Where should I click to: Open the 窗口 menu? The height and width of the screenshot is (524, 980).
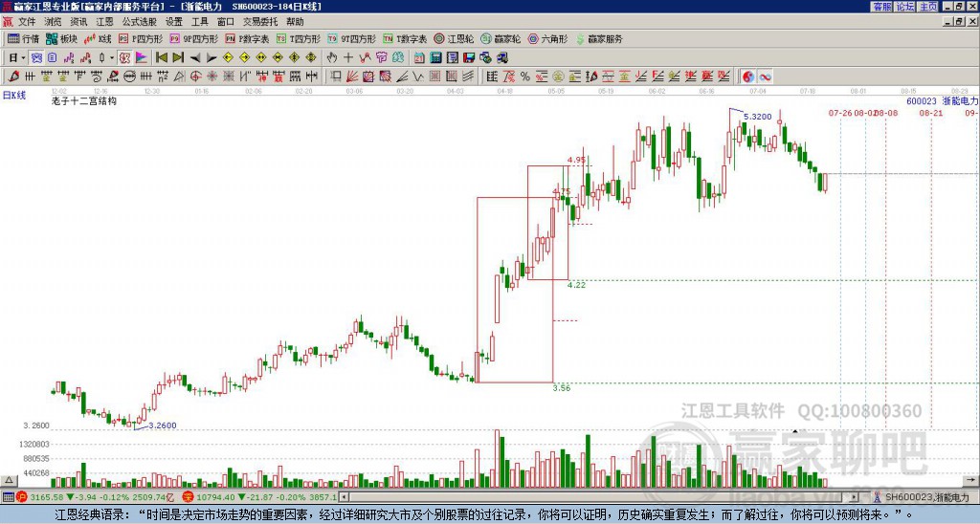pyautogui.click(x=226, y=22)
